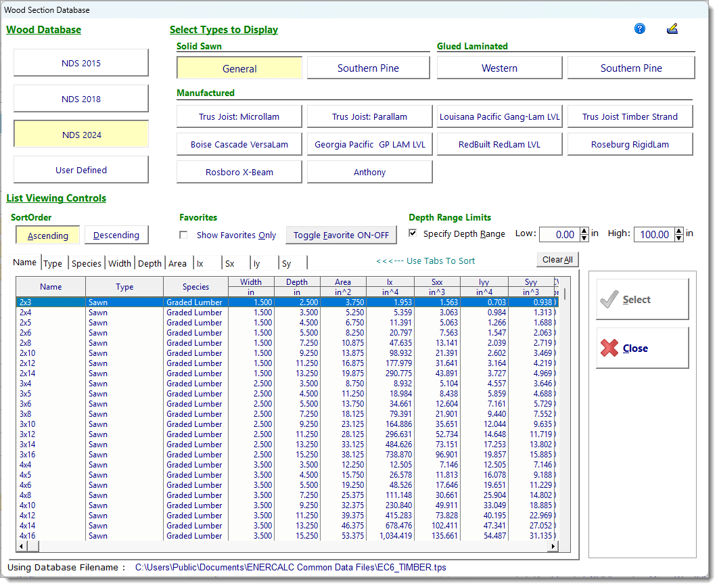Select the NDS 2015 database

click(x=81, y=63)
